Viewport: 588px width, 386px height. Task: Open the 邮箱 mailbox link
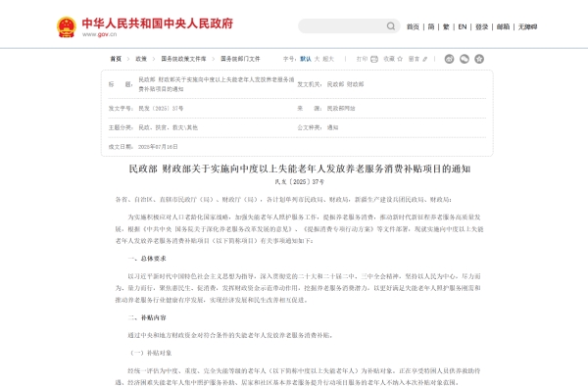click(503, 27)
